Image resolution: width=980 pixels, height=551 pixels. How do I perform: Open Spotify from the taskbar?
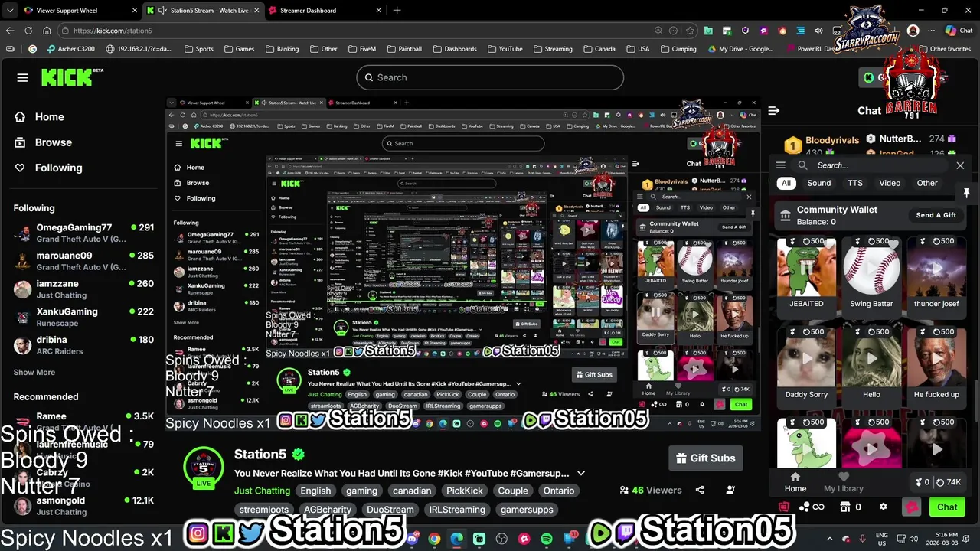tap(547, 539)
